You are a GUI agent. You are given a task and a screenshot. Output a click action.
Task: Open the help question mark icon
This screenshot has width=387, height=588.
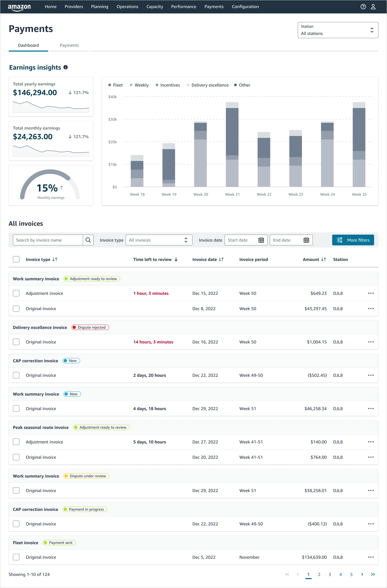[x=363, y=7]
